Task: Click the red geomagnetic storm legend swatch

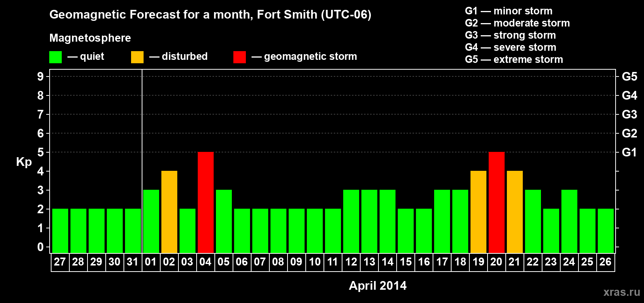Action: [x=239, y=57]
